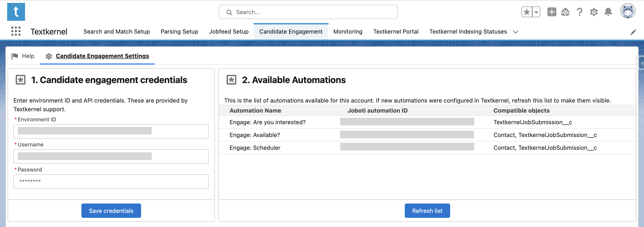Click the flag icon beside Help
Image resolution: width=644 pixels, height=227 pixels.
point(15,56)
